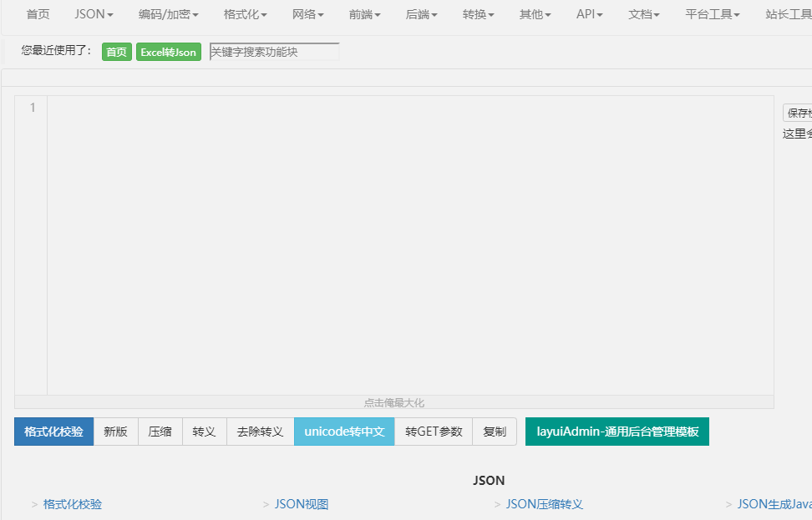Click the 格式化校验 blue button
The image size is (812, 520).
point(53,432)
